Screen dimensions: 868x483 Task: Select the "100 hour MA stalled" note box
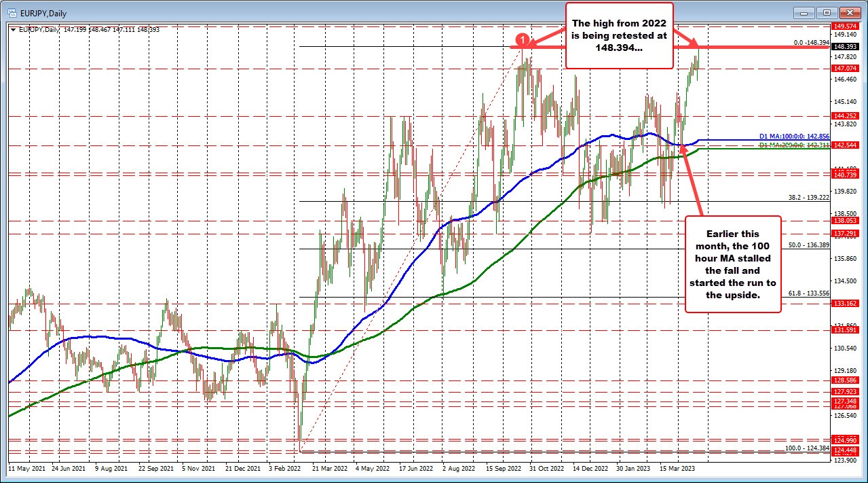click(733, 264)
